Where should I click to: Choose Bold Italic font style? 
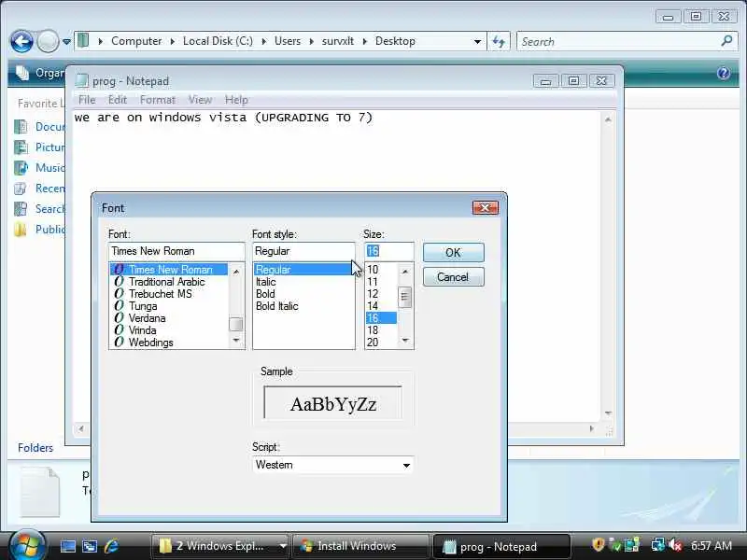click(303, 306)
